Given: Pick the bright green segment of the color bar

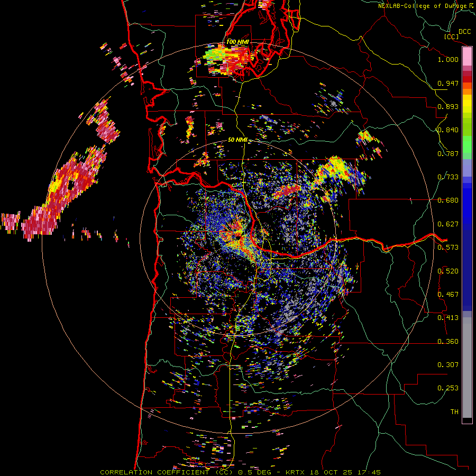Looking at the screenshot, I should coord(467,144).
